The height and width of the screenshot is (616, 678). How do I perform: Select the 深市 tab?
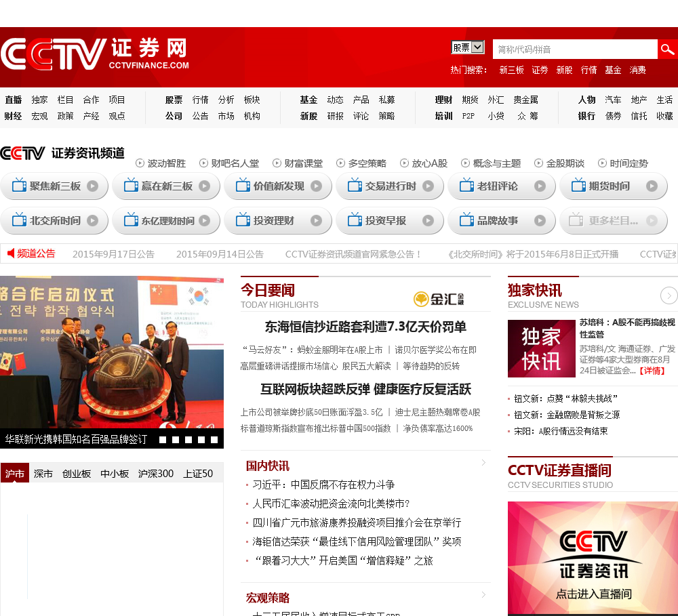tap(43, 474)
